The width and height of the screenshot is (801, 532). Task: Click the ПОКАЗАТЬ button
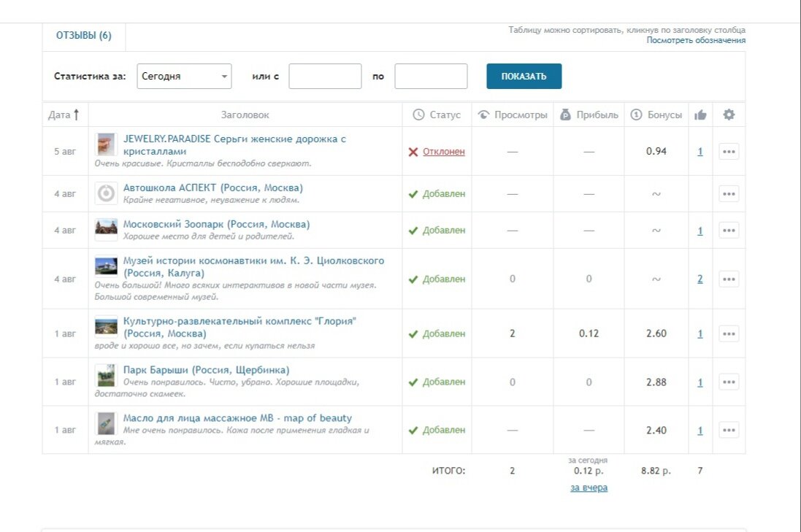click(524, 76)
